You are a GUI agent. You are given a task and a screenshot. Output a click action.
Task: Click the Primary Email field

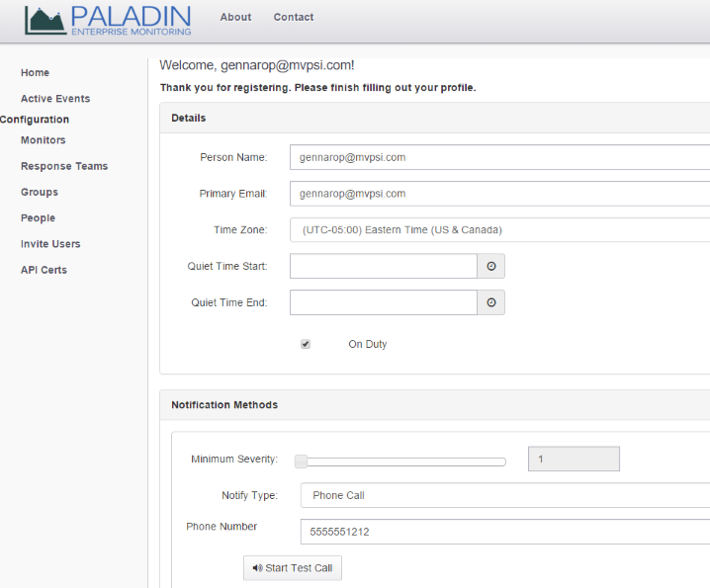tap(500, 194)
